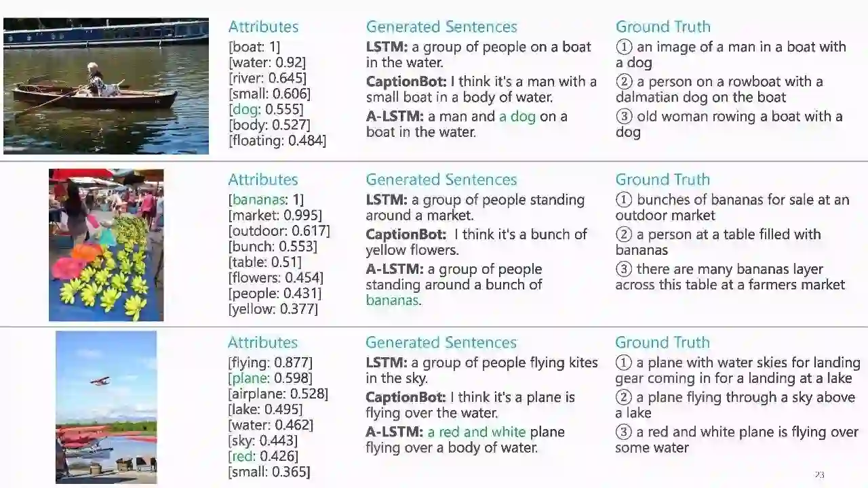Click the green 'bananas: 1' attribute

[266, 199]
